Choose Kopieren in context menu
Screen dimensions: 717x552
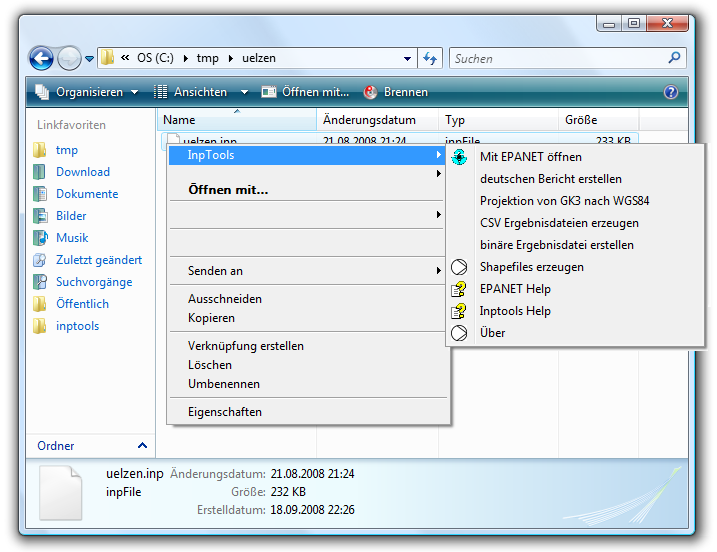tap(306, 318)
